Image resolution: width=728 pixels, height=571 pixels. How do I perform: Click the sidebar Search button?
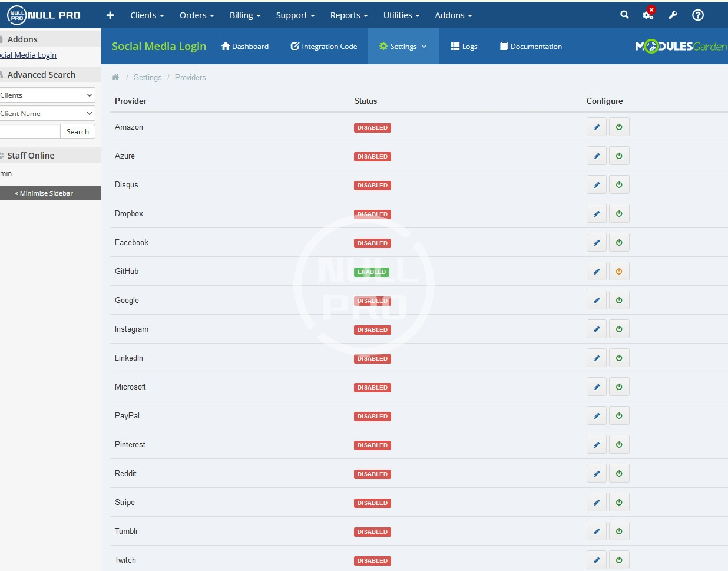[78, 132]
